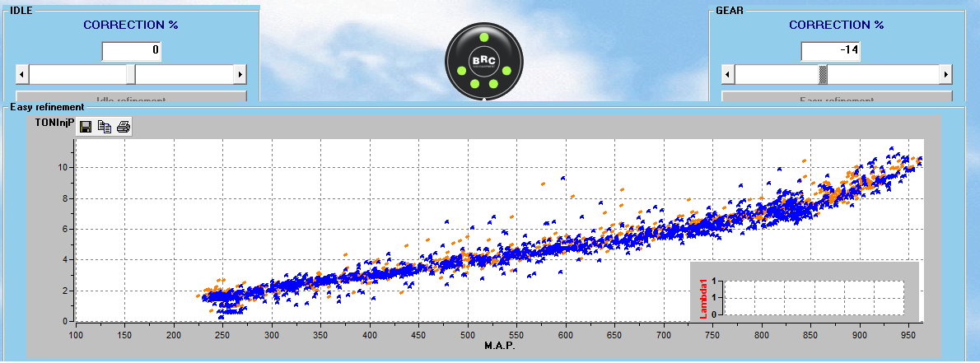The height and width of the screenshot is (363, 980).
Task: Click the print chart icon
Action: [x=123, y=127]
